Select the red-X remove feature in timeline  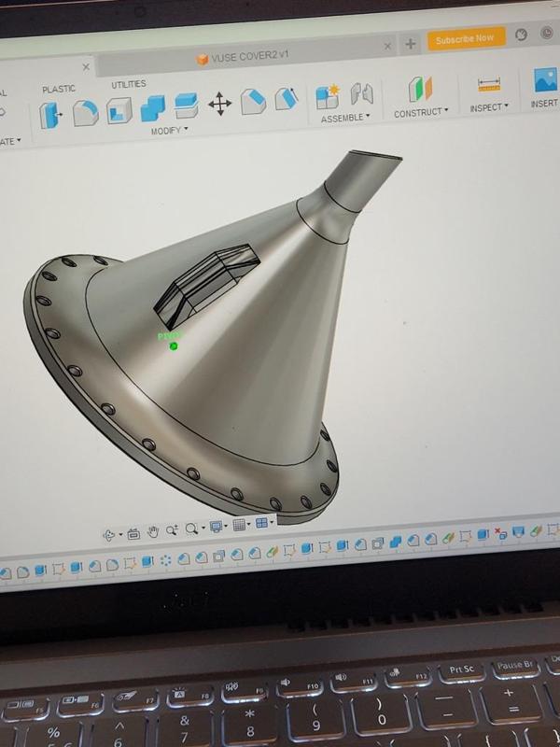[500, 533]
